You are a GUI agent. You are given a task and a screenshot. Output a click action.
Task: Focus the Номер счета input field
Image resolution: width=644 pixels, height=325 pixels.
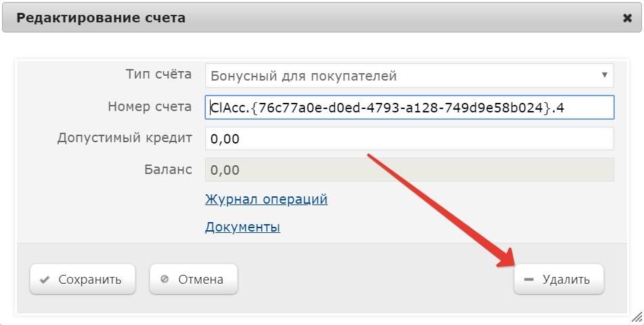[410, 108]
